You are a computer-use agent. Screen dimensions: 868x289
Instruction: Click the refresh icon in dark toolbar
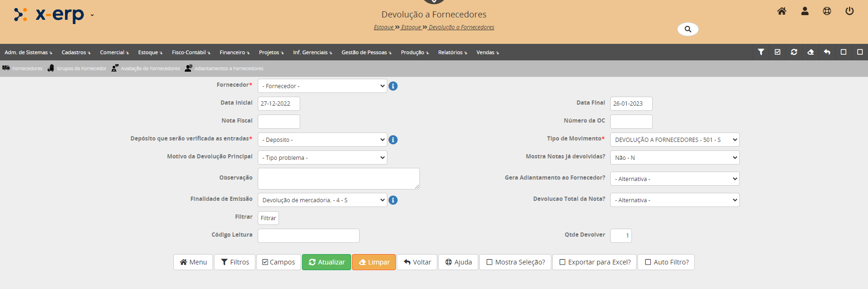click(794, 52)
